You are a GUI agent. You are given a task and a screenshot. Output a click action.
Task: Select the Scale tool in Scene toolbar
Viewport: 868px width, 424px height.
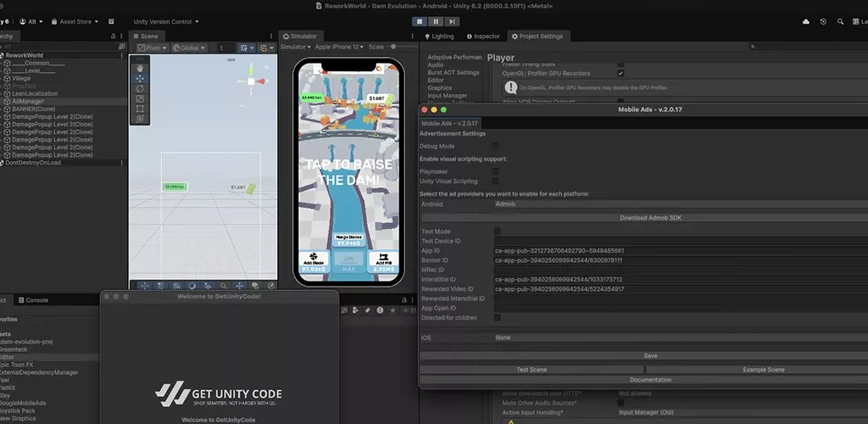pyautogui.click(x=140, y=98)
